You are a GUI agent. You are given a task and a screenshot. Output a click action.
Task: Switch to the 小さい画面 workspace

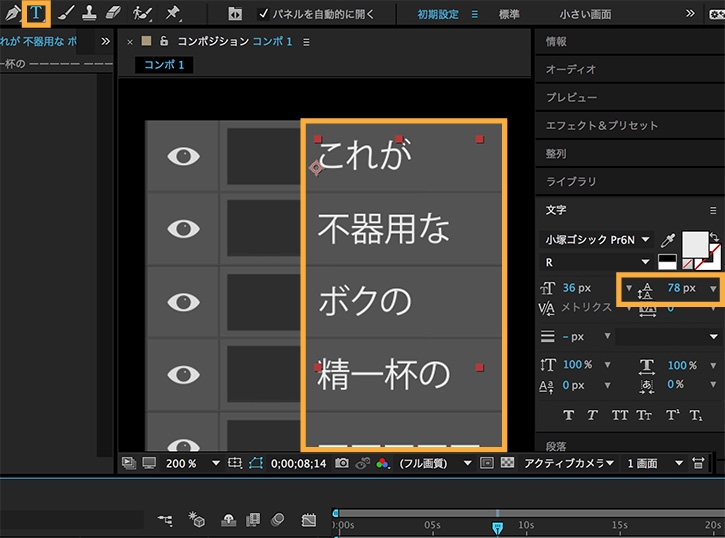(585, 14)
